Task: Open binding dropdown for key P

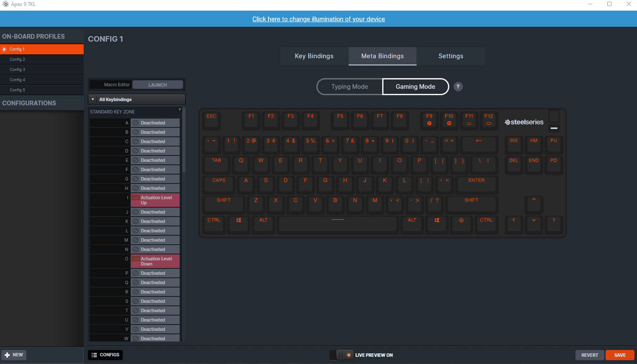Action: click(155, 273)
